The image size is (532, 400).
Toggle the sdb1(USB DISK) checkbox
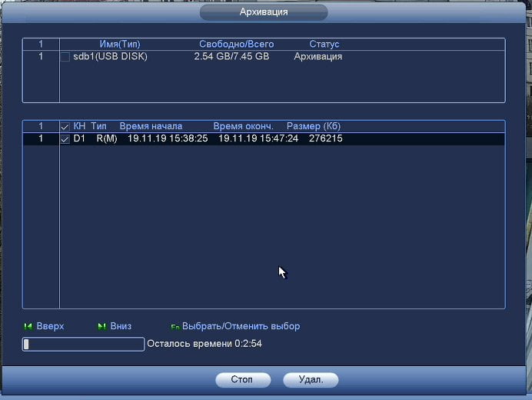coord(65,57)
